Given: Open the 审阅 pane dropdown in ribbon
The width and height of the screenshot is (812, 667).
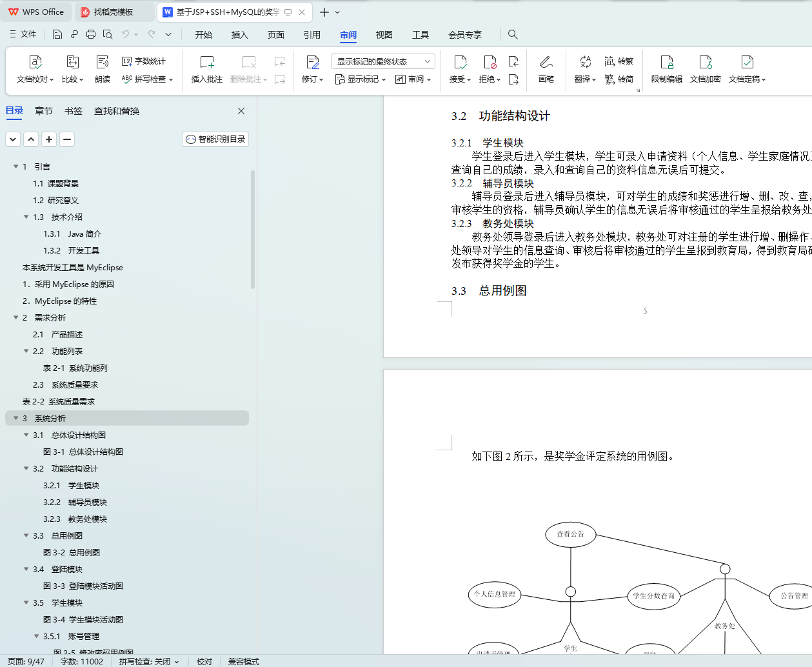Looking at the screenshot, I should point(413,79).
